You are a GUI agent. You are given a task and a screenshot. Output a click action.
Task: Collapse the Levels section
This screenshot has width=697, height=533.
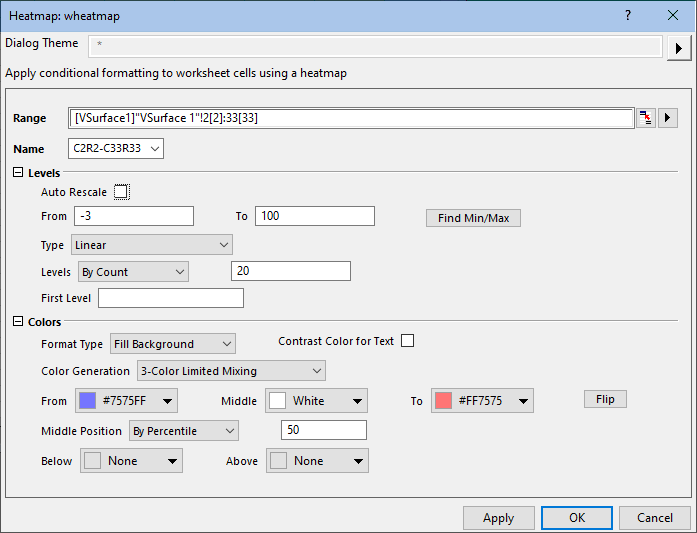click(x=19, y=173)
